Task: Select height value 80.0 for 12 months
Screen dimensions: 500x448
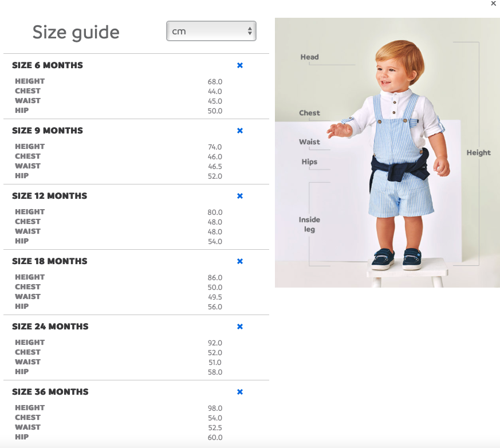Action: [215, 213]
